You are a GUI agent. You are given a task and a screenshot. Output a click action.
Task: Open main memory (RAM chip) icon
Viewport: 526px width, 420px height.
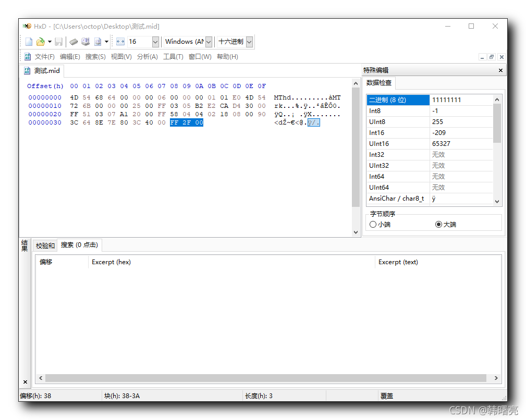(x=74, y=42)
